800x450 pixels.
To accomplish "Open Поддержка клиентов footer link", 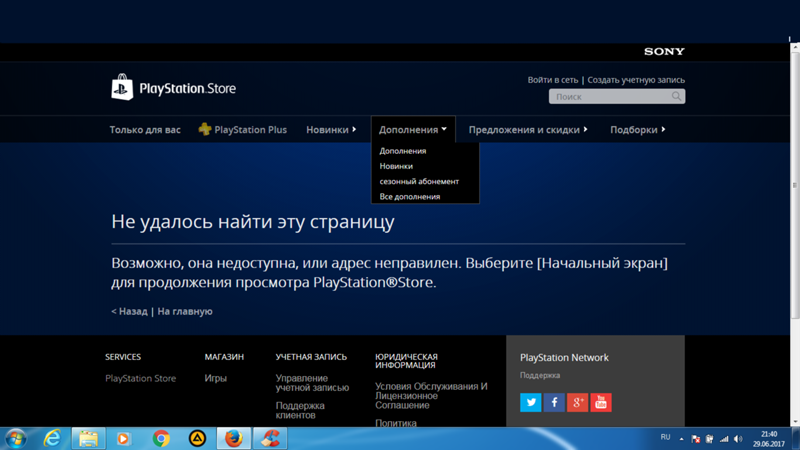I will [x=300, y=410].
